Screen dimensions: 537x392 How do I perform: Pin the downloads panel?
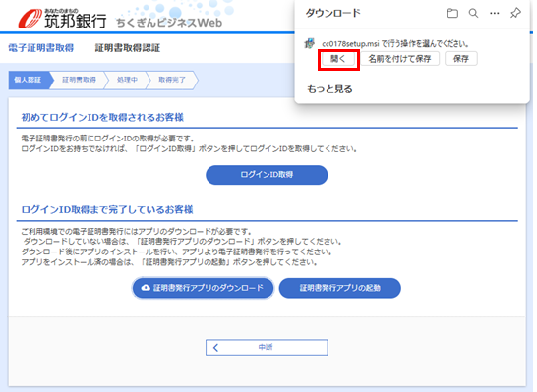tap(515, 13)
